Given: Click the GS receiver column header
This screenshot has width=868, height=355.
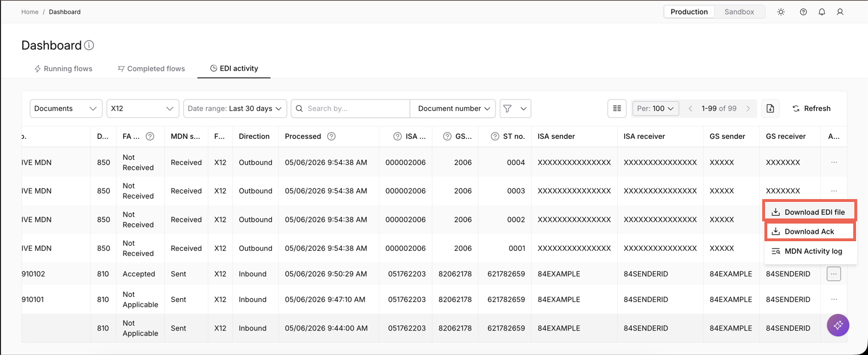Looking at the screenshot, I should 790,137.
